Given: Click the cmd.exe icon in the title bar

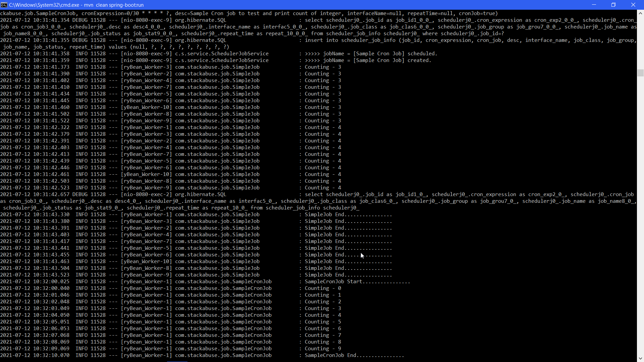Looking at the screenshot, I should [4, 5].
